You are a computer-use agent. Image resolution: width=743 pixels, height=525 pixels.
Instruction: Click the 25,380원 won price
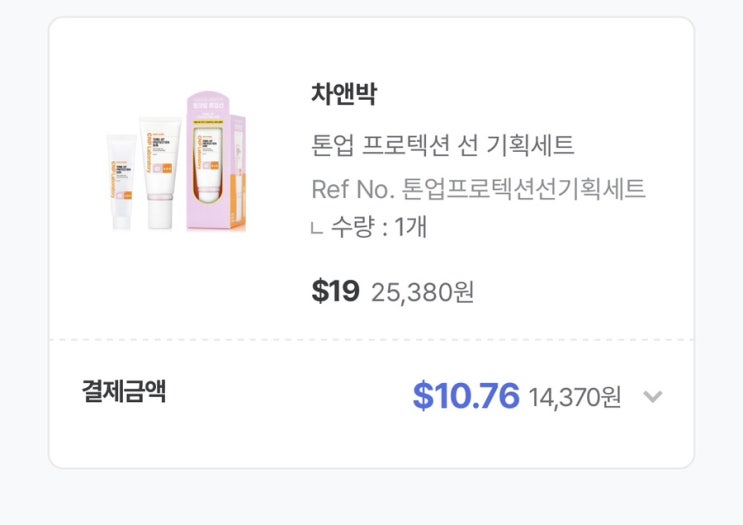[x=422, y=292]
